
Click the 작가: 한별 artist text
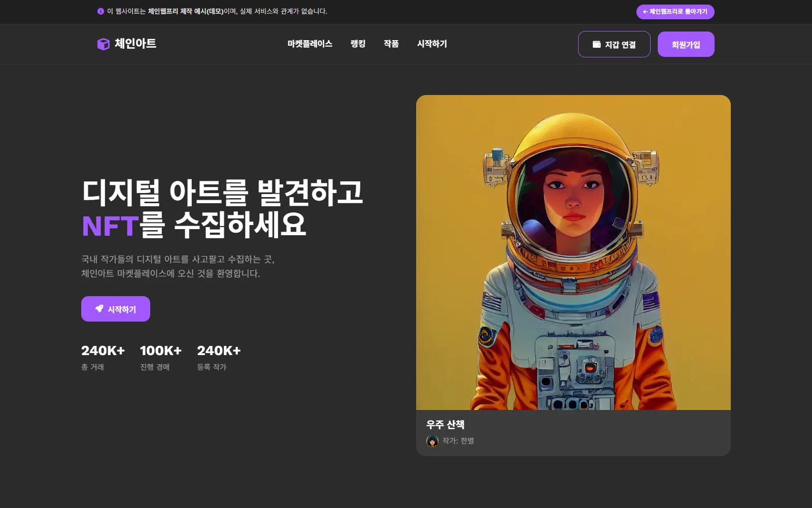pos(458,441)
